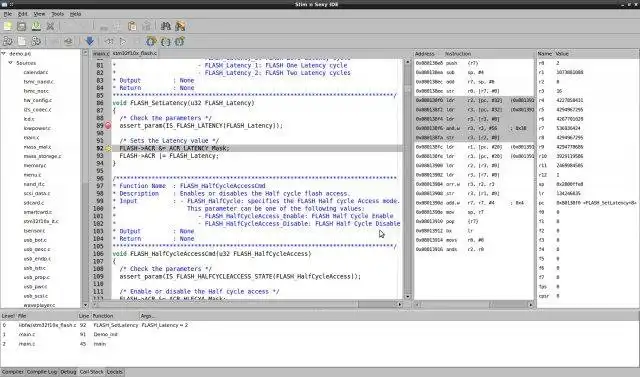The width and height of the screenshot is (640, 377).
Task: Click the Find binoculars icon
Action: (165, 27)
